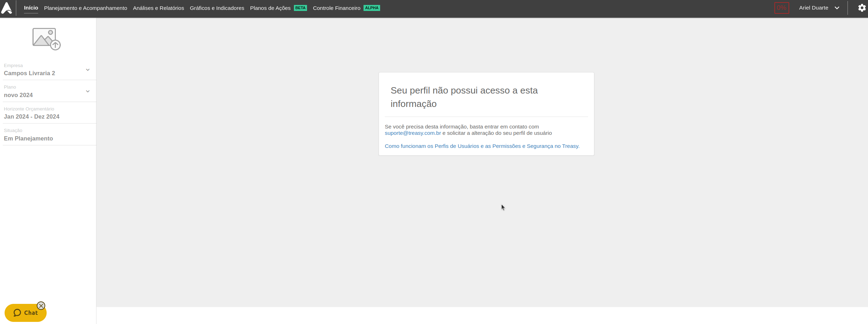Open the Chat button
Viewport: 868px width, 324px height.
[x=25, y=313]
